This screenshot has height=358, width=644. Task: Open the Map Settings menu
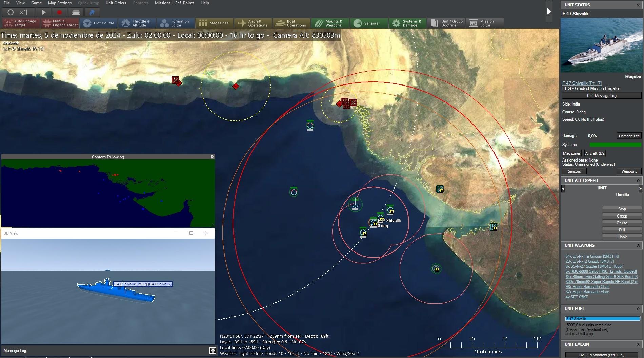click(x=60, y=3)
